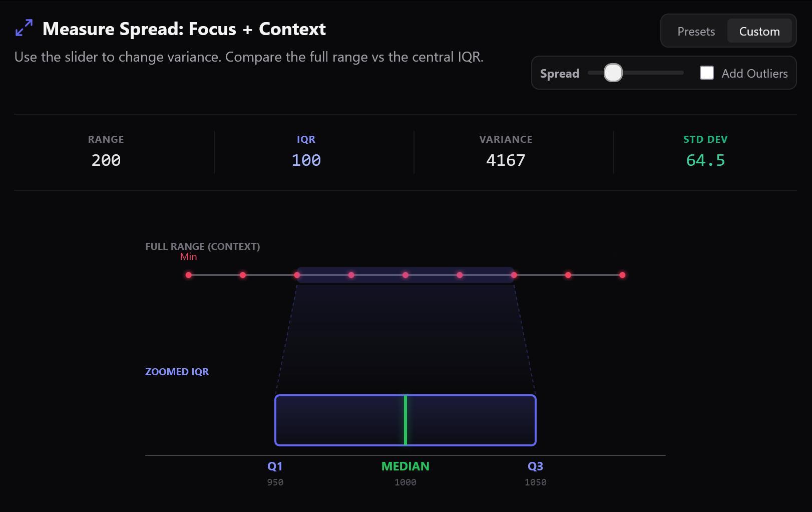Click the RANGE value 200
Screen dimensions: 812x512
pos(106,160)
